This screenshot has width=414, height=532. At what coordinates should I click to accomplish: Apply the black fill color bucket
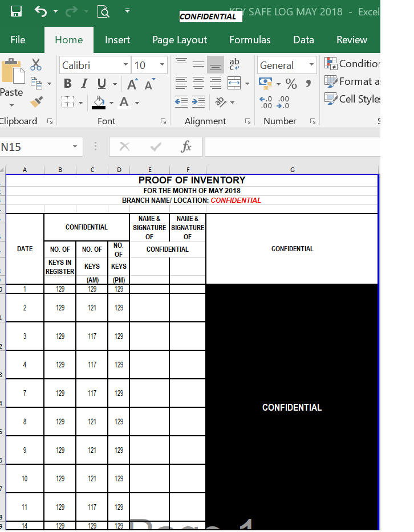pos(99,102)
